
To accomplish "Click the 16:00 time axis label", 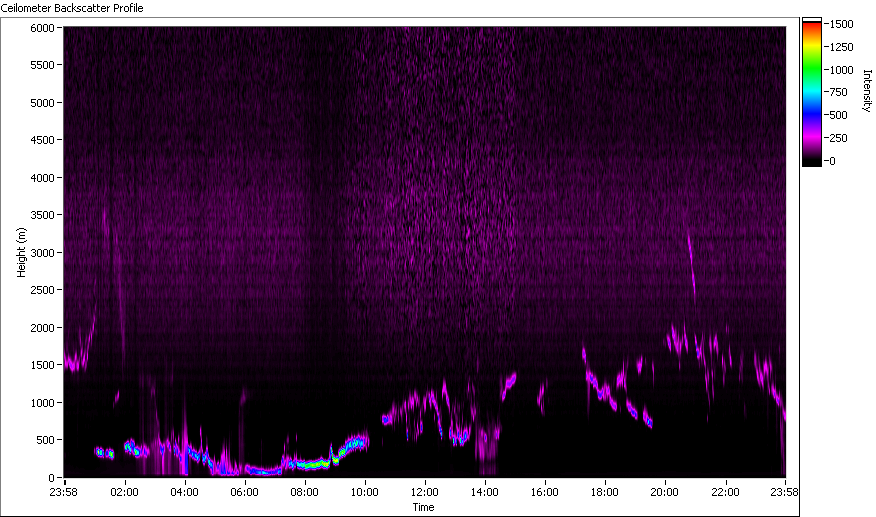I will [x=545, y=492].
